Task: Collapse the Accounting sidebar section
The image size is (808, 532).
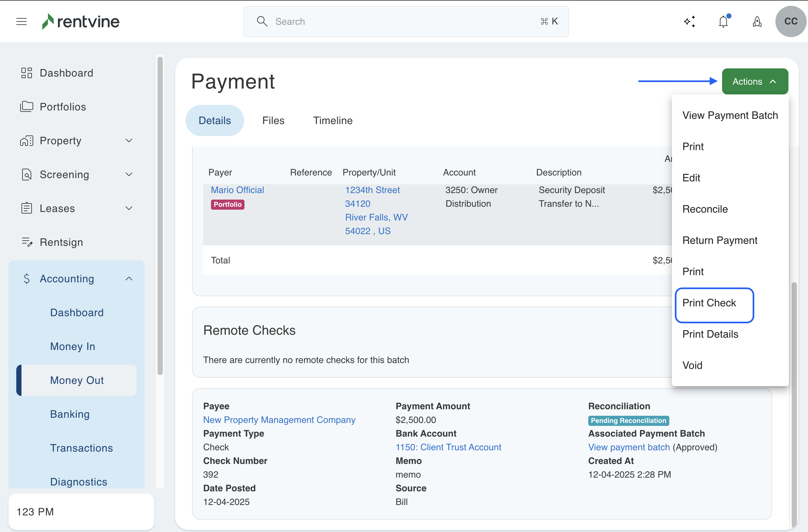Action: click(x=129, y=279)
